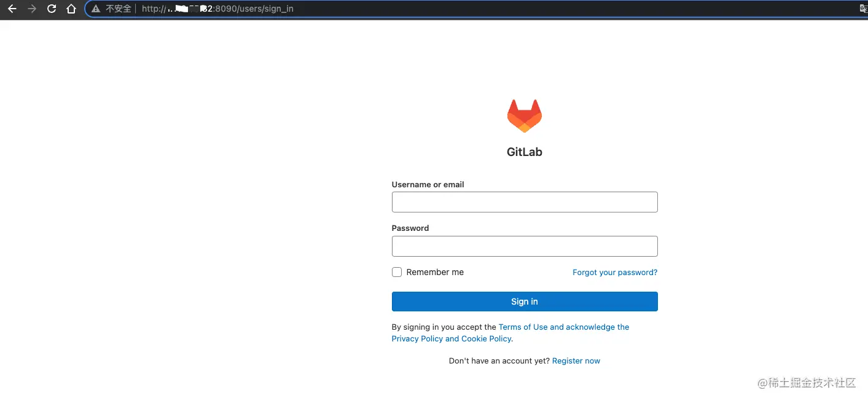Click the Password input field
Screen dimensions: 868x401
(x=525, y=246)
